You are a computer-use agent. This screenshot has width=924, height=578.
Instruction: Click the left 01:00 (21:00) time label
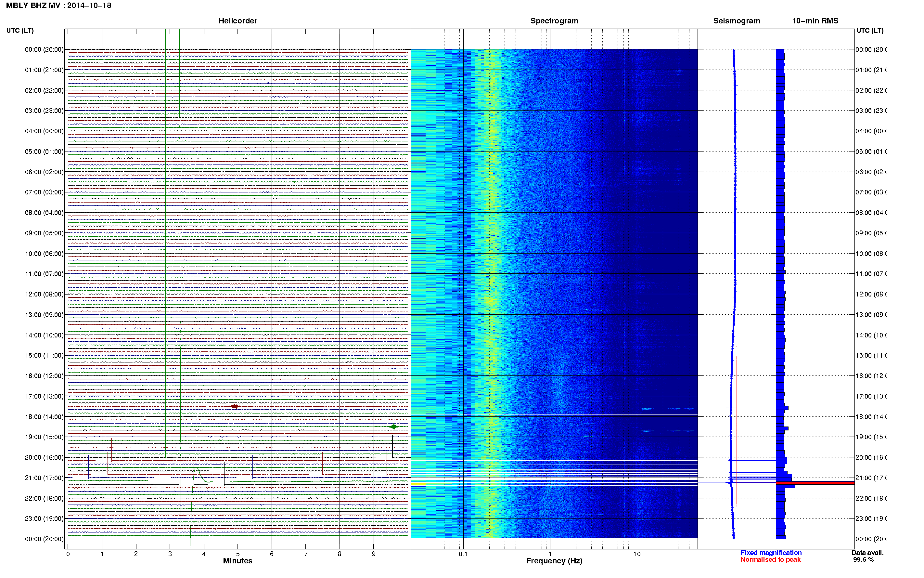44,70
